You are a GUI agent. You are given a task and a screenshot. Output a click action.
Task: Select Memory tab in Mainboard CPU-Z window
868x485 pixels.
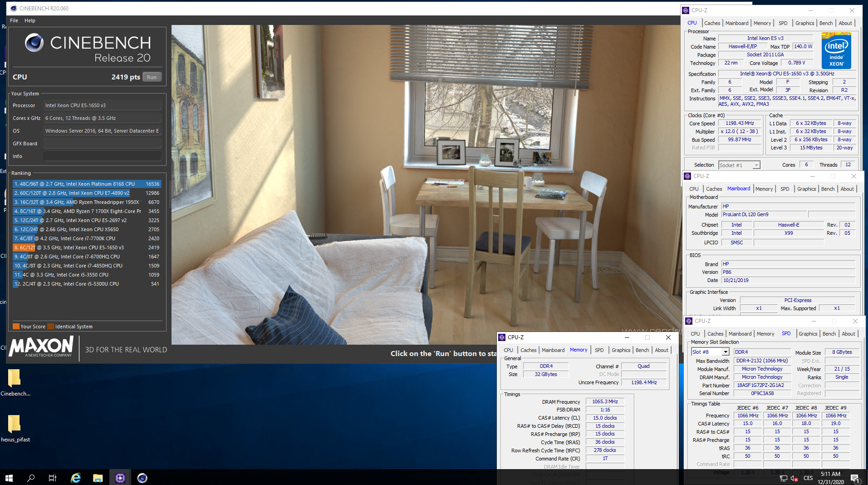coord(764,189)
